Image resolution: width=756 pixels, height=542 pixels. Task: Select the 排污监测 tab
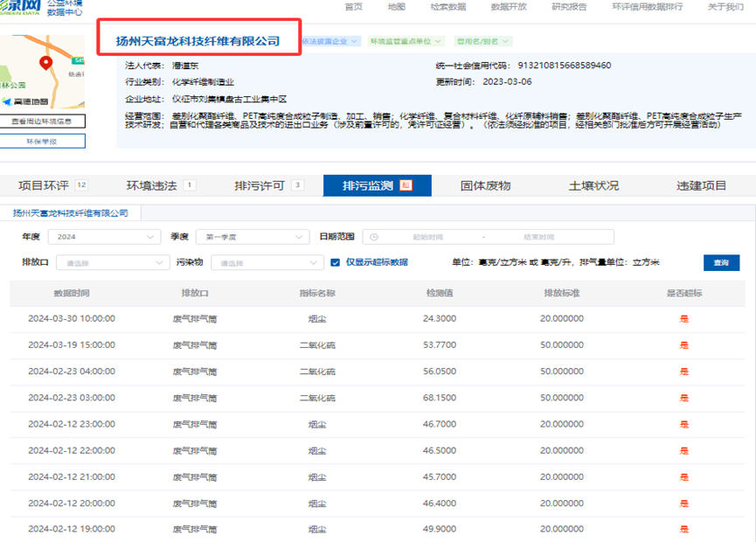click(377, 185)
